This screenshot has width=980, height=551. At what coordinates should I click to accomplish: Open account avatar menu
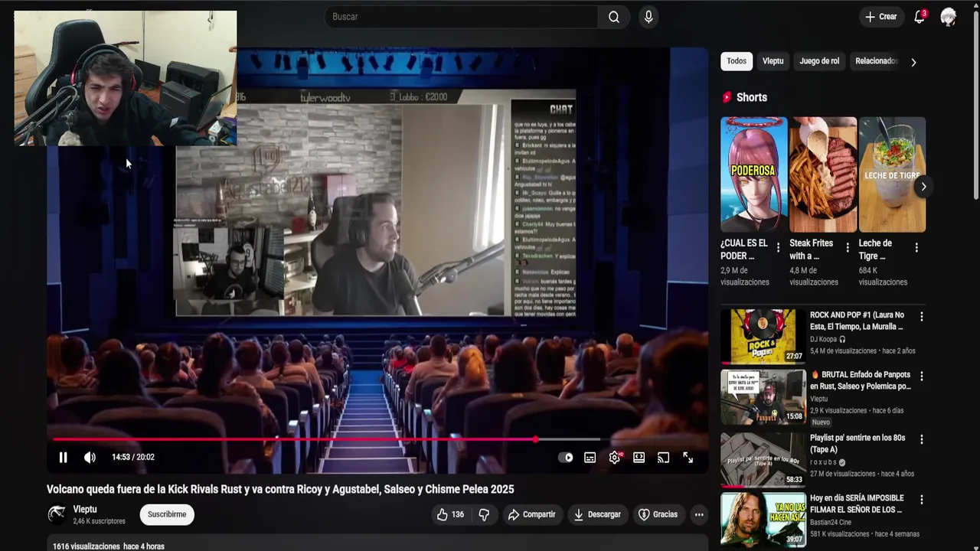948,17
